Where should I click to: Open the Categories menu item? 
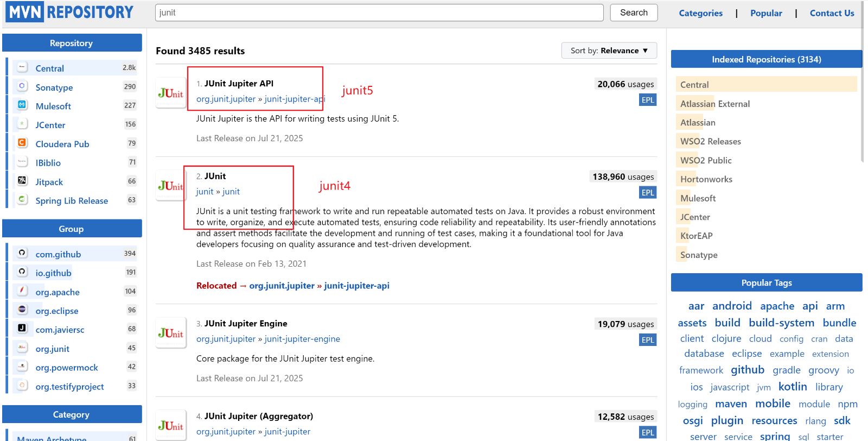pyautogui.click(x=700, y=13)
